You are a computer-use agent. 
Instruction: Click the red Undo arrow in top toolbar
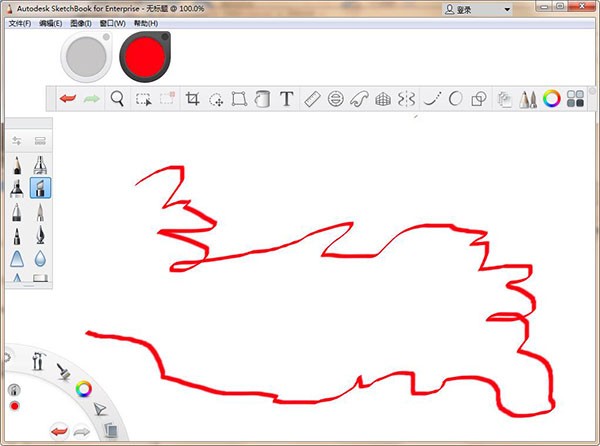(x=68, y=99)
